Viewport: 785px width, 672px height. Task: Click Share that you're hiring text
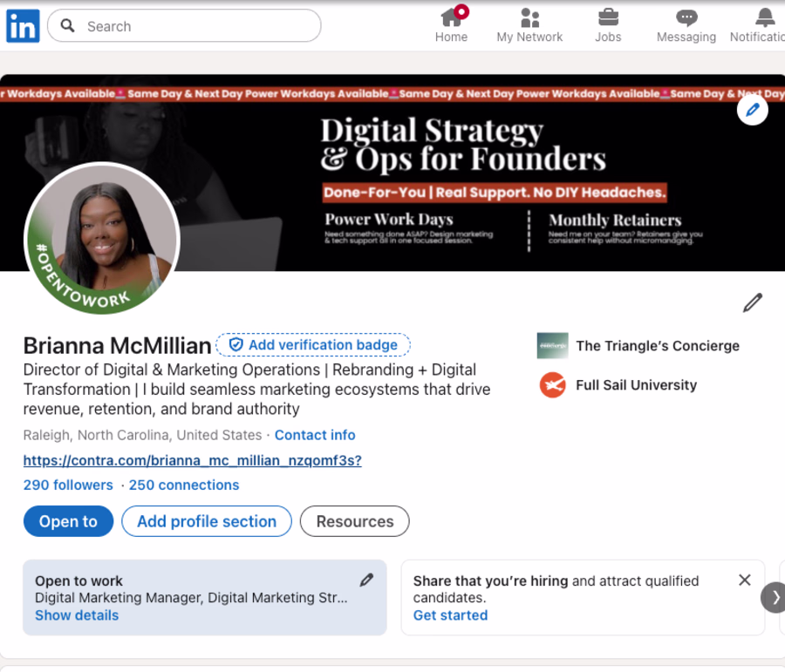click(x=490, y=580)
